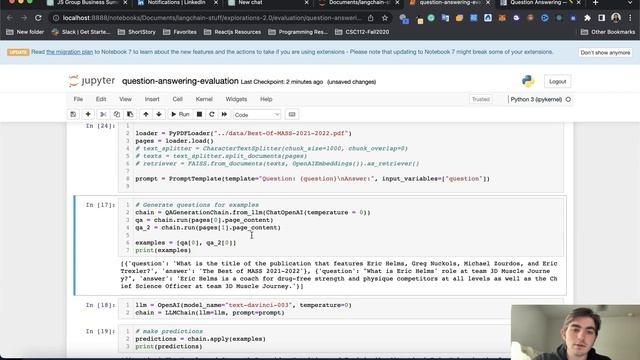Open a new browser tab
The height and width of the screenshot is (360, 640).
pyautogui.click(x=596, y=3)
